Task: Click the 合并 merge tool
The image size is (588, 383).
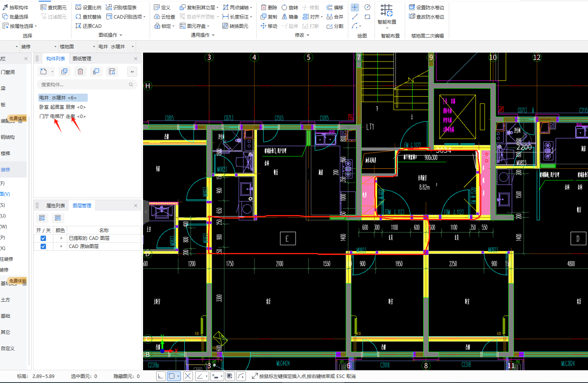Action: tap(335, 17)
